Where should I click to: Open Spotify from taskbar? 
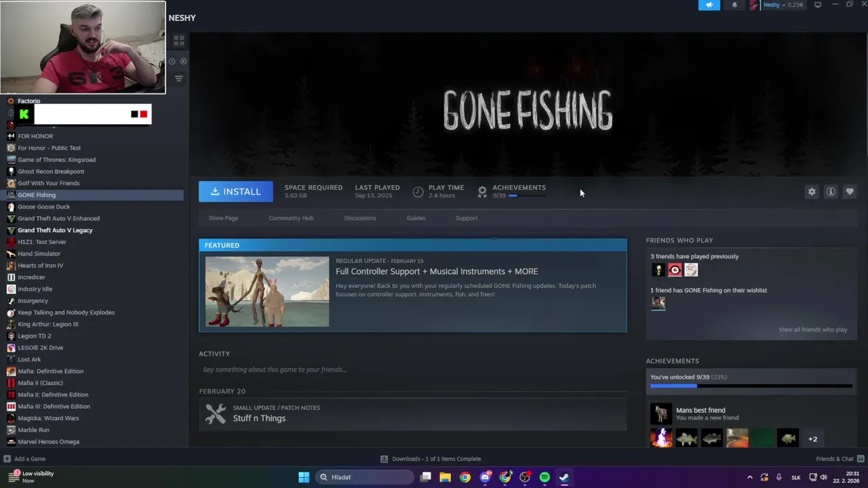click(545, 477)
